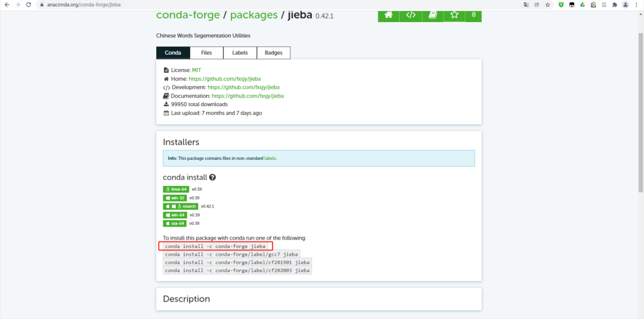Open the Chrome three-dot menu
Screen dimensions: 644x319
[636, 5]
